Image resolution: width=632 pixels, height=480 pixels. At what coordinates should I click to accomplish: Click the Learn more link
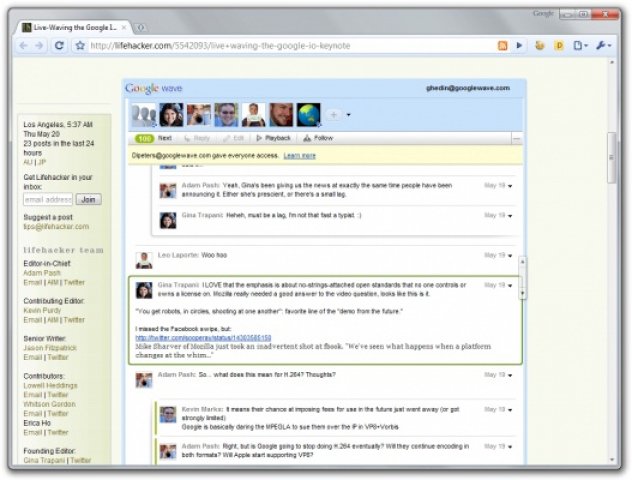(x=299, y=156)
